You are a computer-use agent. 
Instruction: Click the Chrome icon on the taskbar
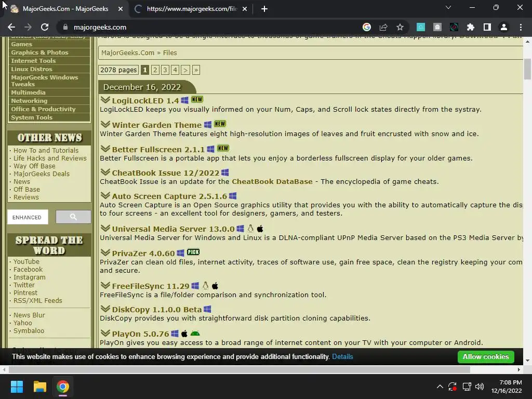coord(63,387)
